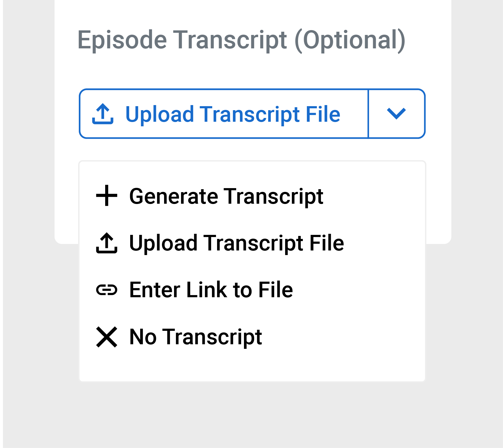Pick the Enter Link to File option

point(252,290)
